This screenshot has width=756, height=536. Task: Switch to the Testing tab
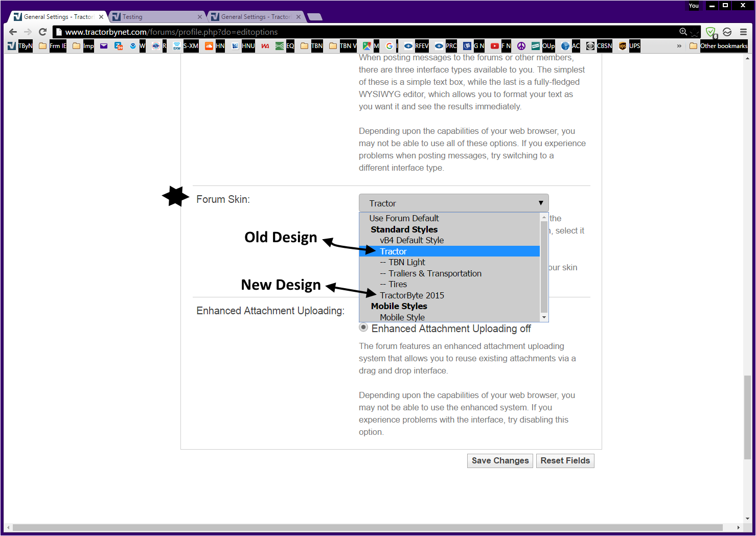pyautogui.click(x=153, y=17)
